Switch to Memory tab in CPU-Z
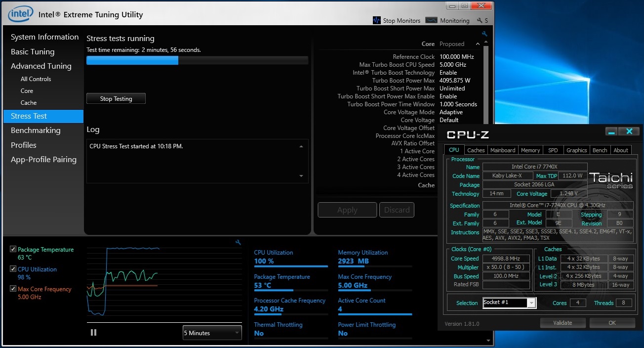Screen dimensions: 644x348 coord(530,150)
